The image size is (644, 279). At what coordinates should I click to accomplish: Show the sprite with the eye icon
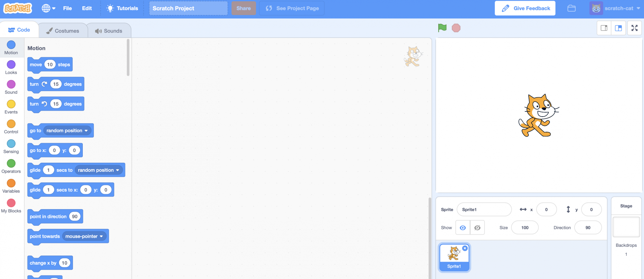(463, 228)
